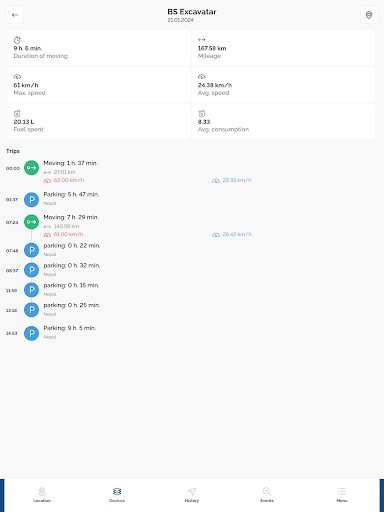Open entry parking: 0 h. 25 min.
384x512 pixels.
72,305
